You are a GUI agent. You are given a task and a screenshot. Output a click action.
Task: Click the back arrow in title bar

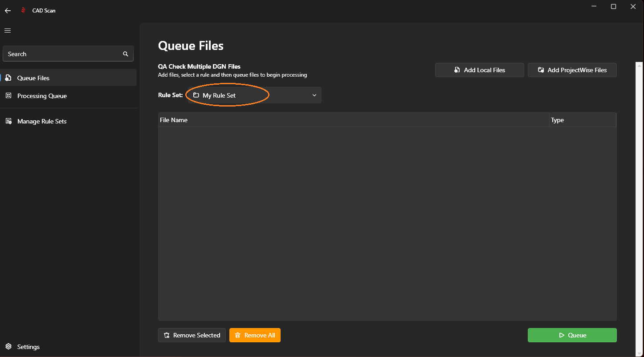click(8, 11)
